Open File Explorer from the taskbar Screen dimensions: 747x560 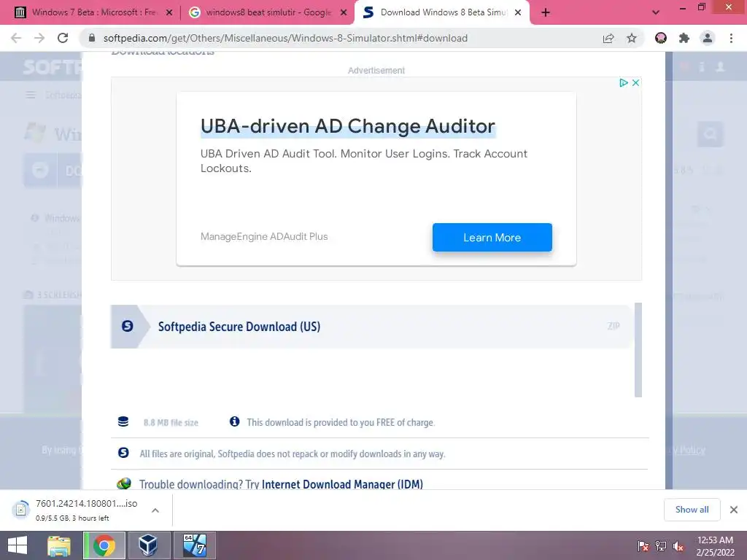pos(59,545)
